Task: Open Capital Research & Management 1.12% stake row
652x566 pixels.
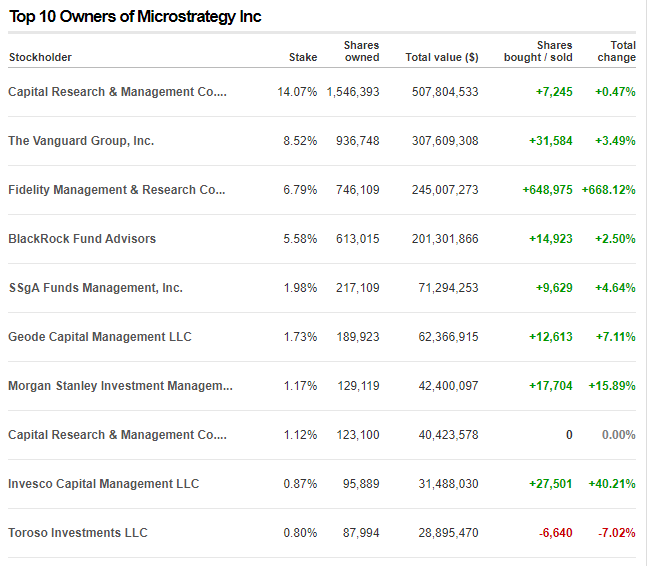Action: click(x=117, y=435)
